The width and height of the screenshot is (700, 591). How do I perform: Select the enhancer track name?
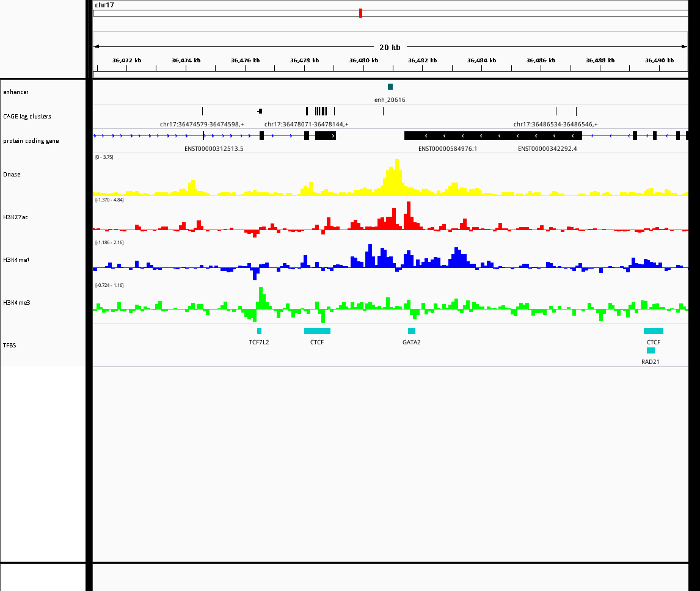point(16,92)
